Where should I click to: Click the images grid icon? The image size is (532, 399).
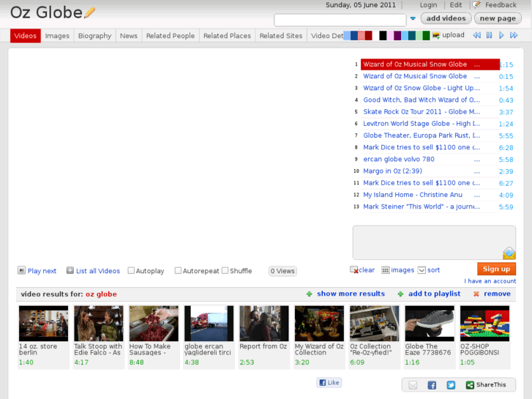click(x=386, y=270)
